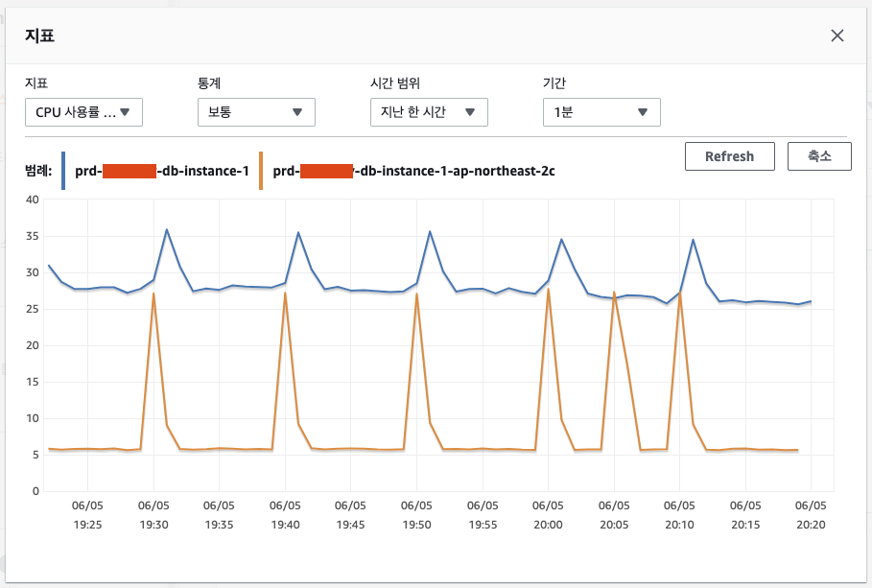The height and width of the screenshot is (588, 872).
Task: Open the CPU 사용률 metric dropdown
Action: click(x=84, y=112)
